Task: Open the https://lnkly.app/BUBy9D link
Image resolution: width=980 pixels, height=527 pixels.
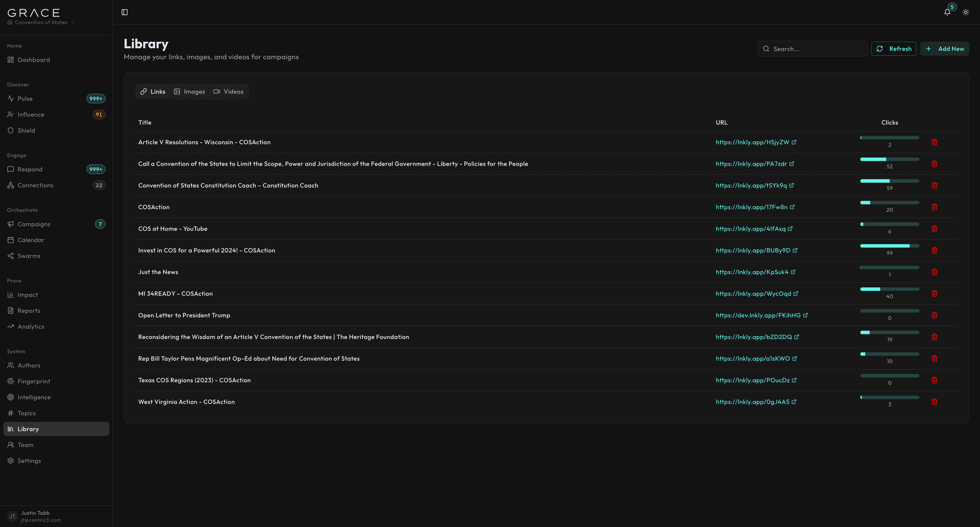Action: click(x=753, y=250)
